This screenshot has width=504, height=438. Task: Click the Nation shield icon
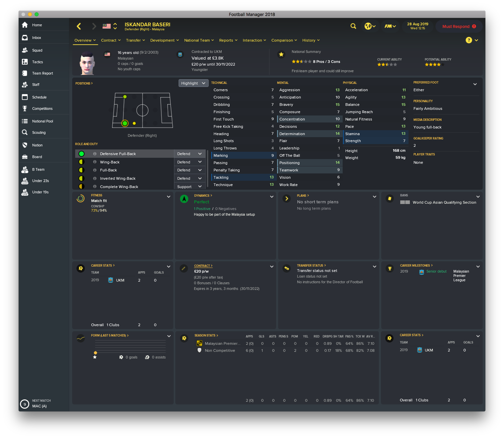click(25, 145)
